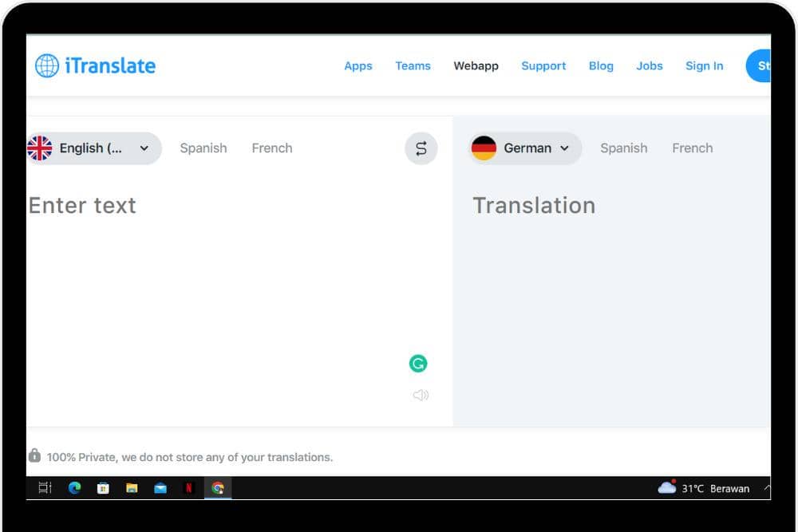Click the iTranslate globe logo
798x532 pixels.
point(47,66)
